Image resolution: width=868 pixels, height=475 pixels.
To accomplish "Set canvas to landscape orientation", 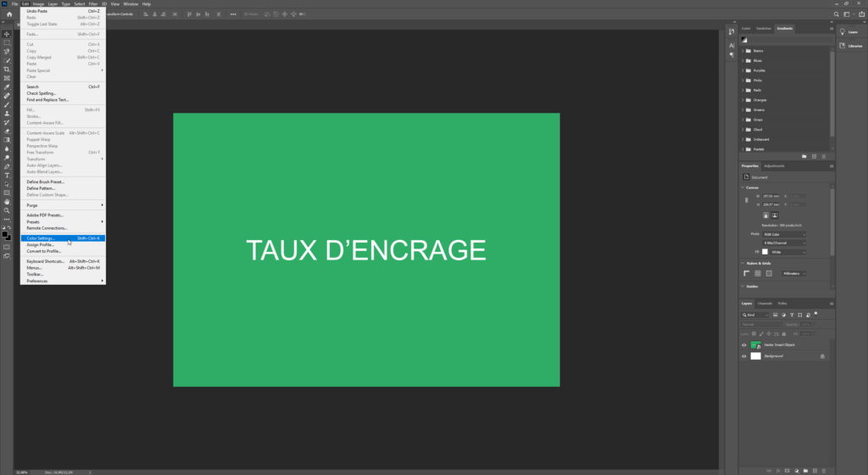I will (775, 215).
